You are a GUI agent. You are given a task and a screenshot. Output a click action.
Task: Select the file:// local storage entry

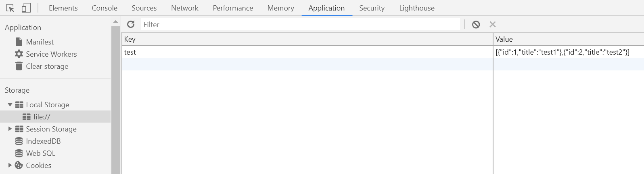click(42, 117)
